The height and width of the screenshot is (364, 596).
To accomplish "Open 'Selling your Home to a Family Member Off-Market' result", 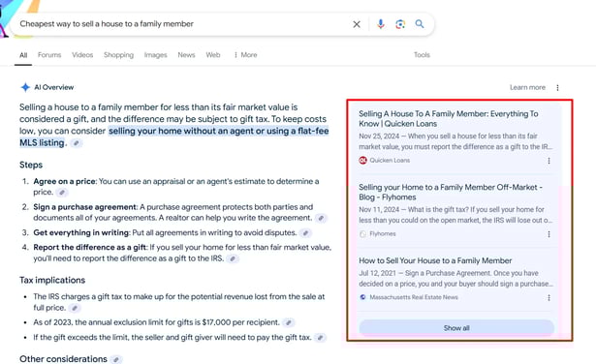I will 451,192.
